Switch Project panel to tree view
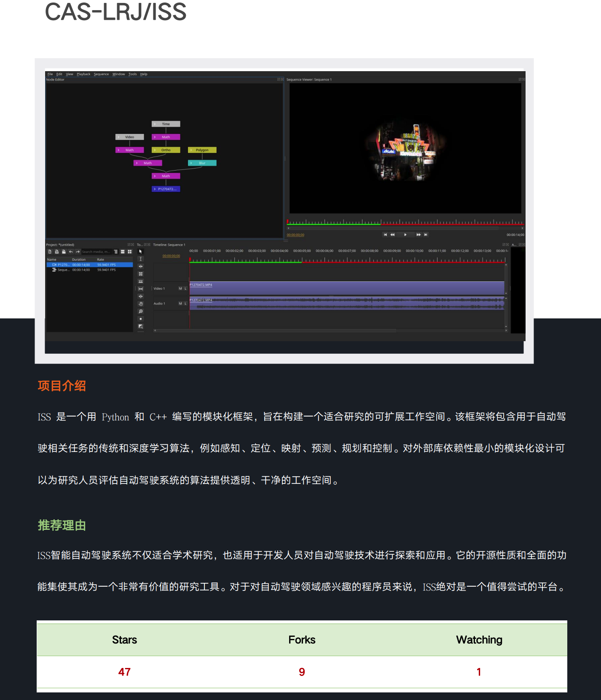601x700 pixels. 115,251
